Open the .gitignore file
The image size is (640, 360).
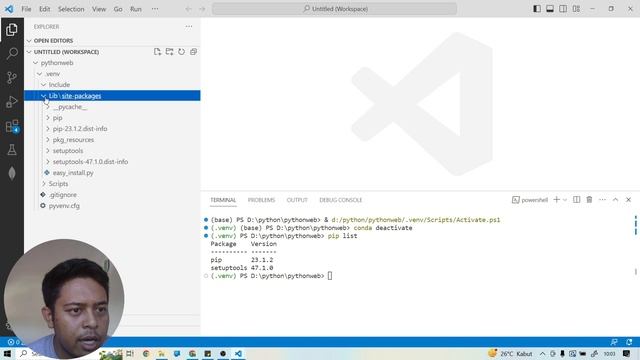click(x=112, y=195)
